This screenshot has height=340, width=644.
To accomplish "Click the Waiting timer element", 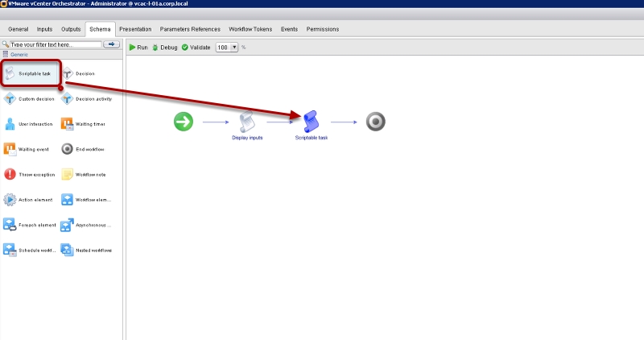I will 84,124.
